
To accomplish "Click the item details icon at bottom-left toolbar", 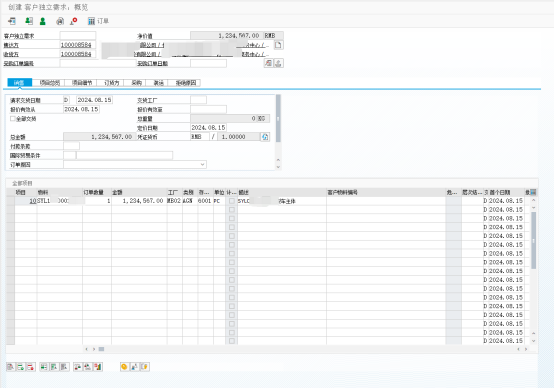I will pos(11,367).
